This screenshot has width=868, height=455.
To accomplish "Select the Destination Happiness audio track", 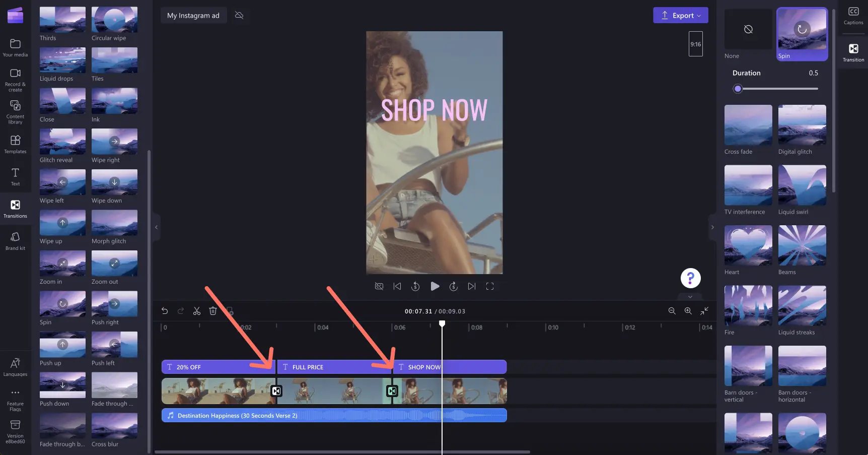I will click(x=334, y=415).
